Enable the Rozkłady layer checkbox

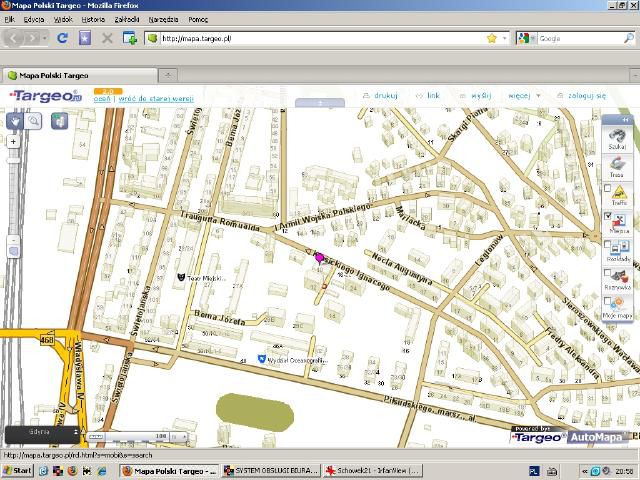point(607,244)
